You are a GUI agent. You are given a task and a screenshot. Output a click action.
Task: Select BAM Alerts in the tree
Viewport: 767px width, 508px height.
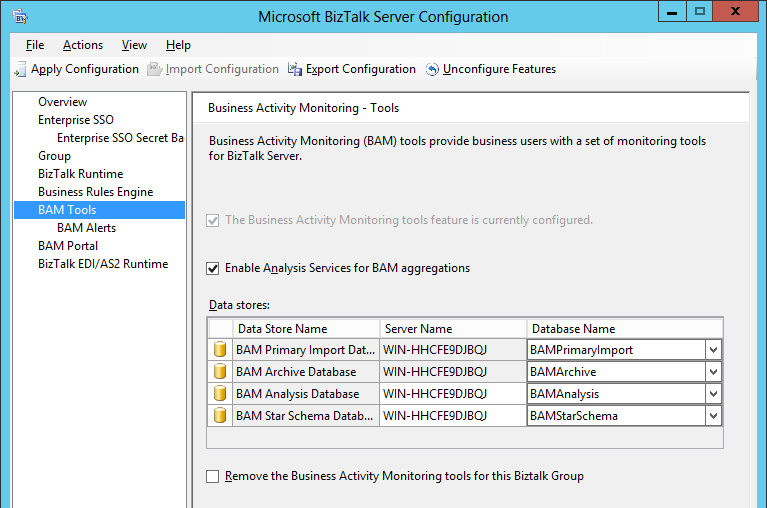pos(87,228)
